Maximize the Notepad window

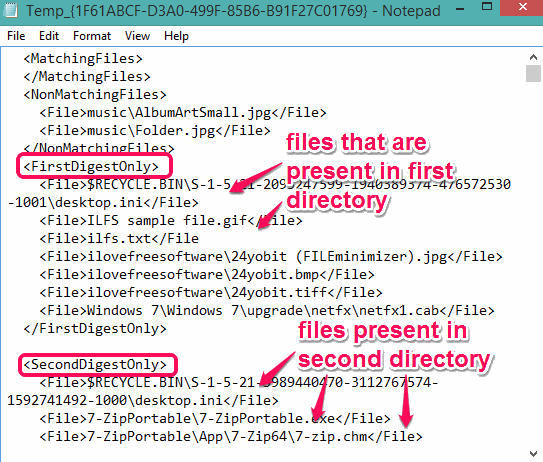click(487, 7)
